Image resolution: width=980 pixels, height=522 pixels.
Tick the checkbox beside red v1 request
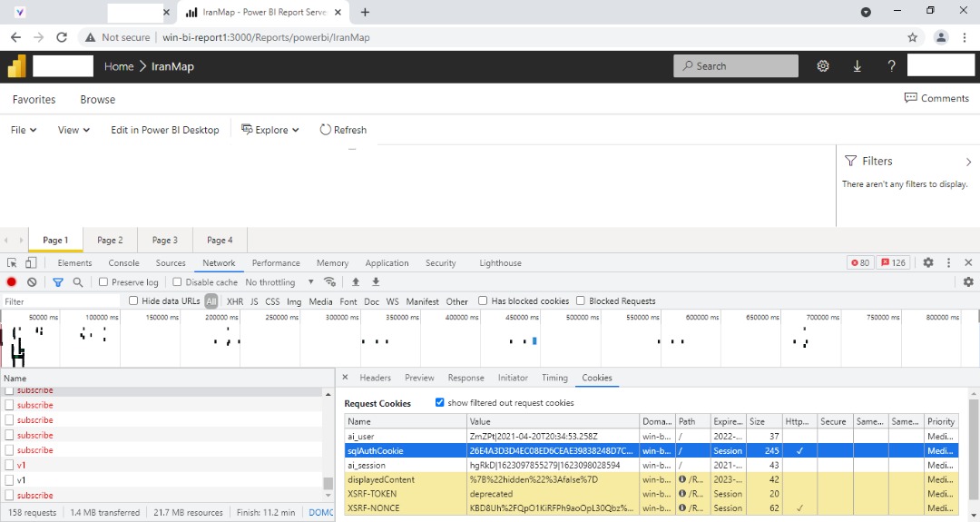pyautogui.click(x=9, y=465)
